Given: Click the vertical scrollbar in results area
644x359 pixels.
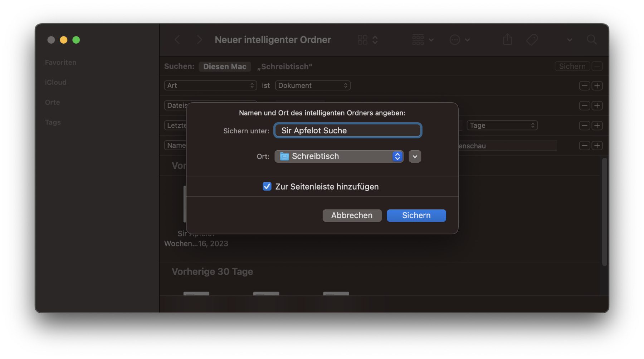Looking at the screenshot, I should (604, 212).
